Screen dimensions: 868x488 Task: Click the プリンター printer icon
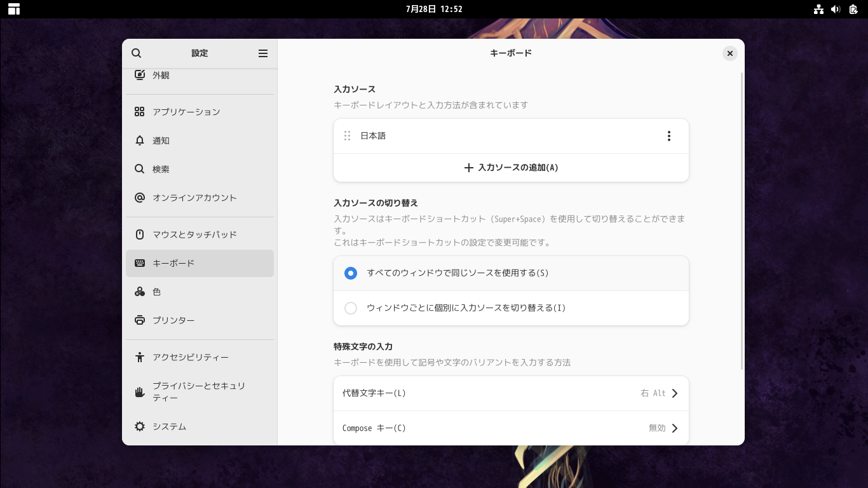140,320
